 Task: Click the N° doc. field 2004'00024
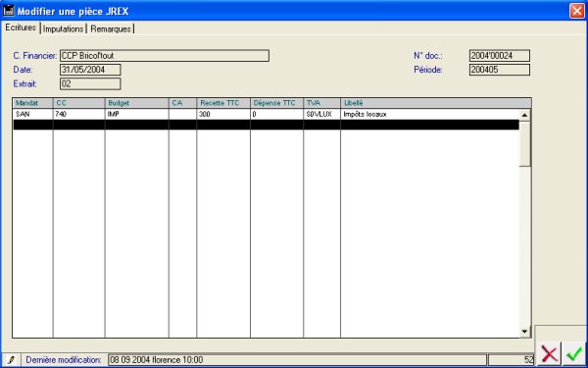pyautogui.click(x=500, y=56)
